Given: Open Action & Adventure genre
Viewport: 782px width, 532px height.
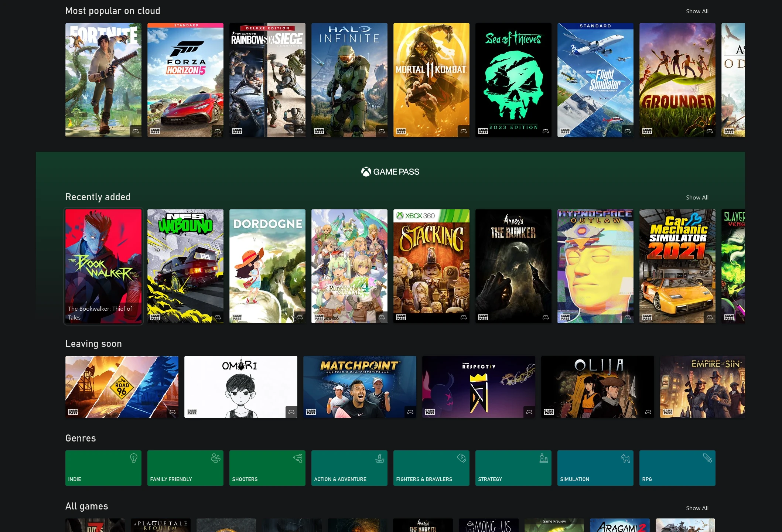Looking at the screenshot, I should tap(349, 468).
